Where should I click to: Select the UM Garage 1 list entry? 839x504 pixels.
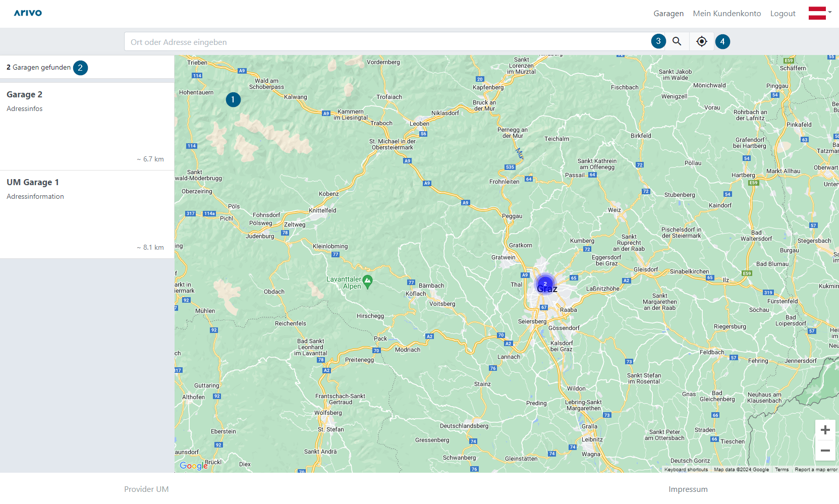coord(87,214)
